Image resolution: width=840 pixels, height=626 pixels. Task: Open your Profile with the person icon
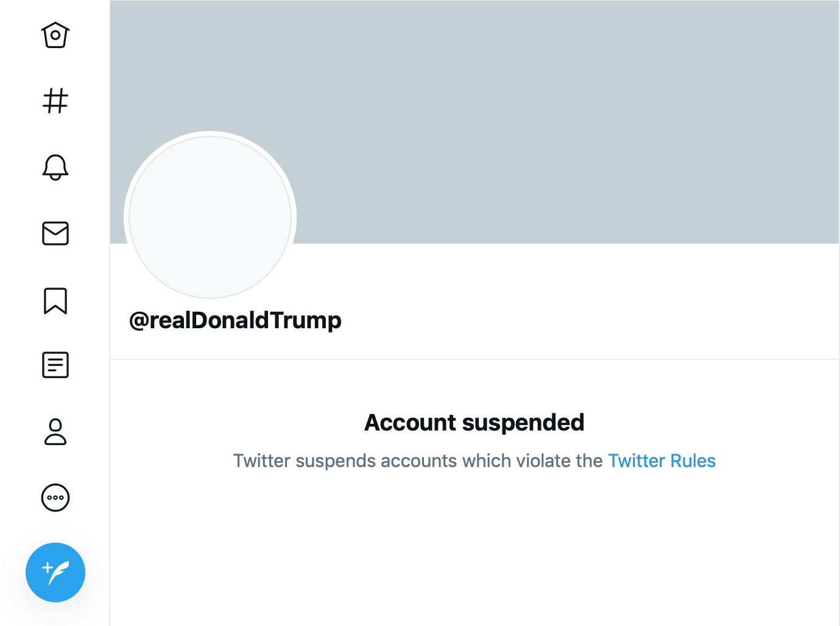pos(55,432)
